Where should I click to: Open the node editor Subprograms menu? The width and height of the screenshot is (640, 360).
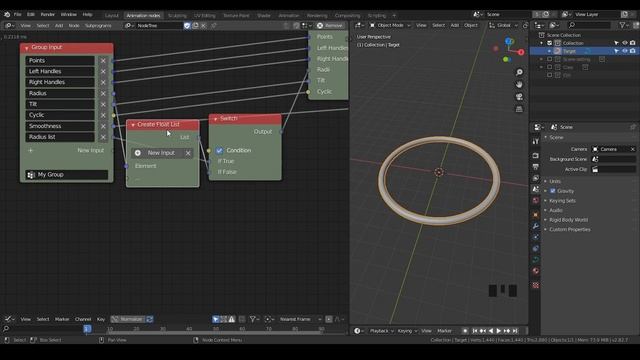pyautogui.click(x=98, y=25)
